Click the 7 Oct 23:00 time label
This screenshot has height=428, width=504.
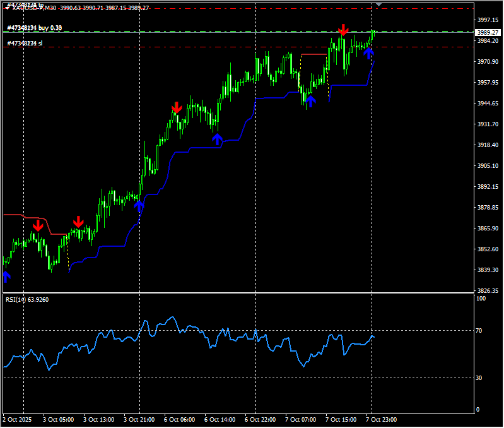point(381,419)
